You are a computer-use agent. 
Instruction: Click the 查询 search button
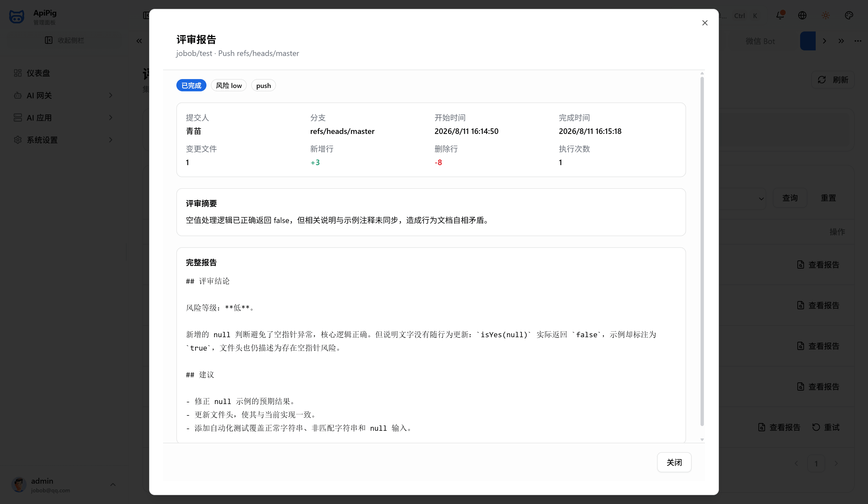tap(790, 198)
